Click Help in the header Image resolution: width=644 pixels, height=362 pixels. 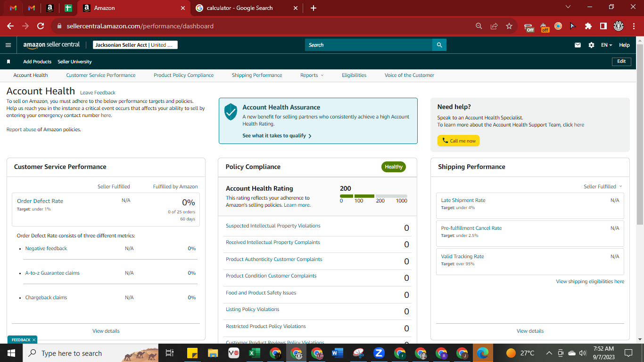click(624, 45)
